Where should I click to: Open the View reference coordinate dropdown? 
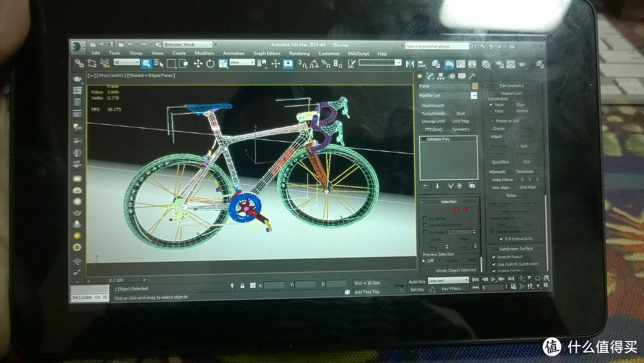pos(242,63)
